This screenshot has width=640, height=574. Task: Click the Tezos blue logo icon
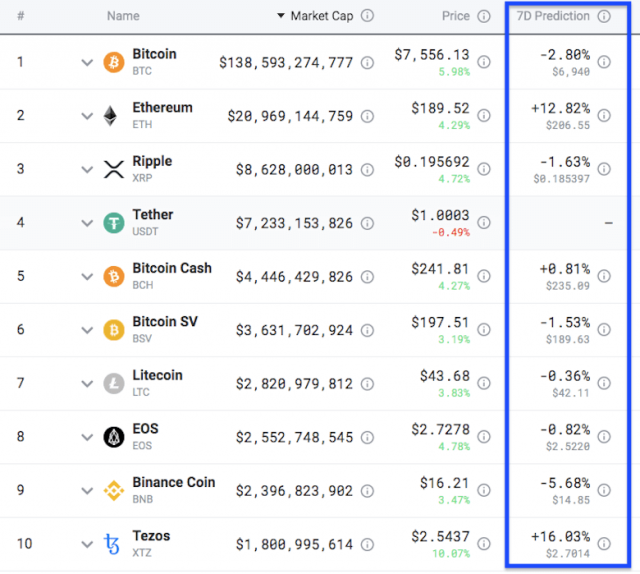click(112, 544)
